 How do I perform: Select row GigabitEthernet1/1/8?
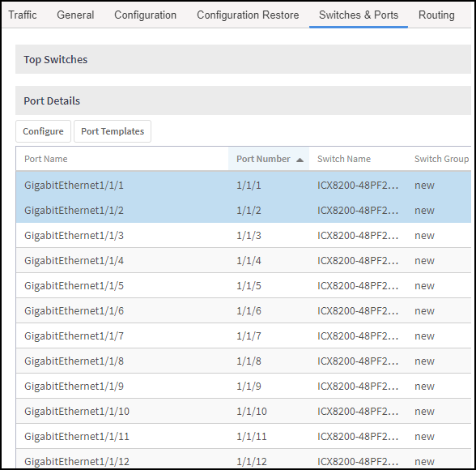point(244,361)
